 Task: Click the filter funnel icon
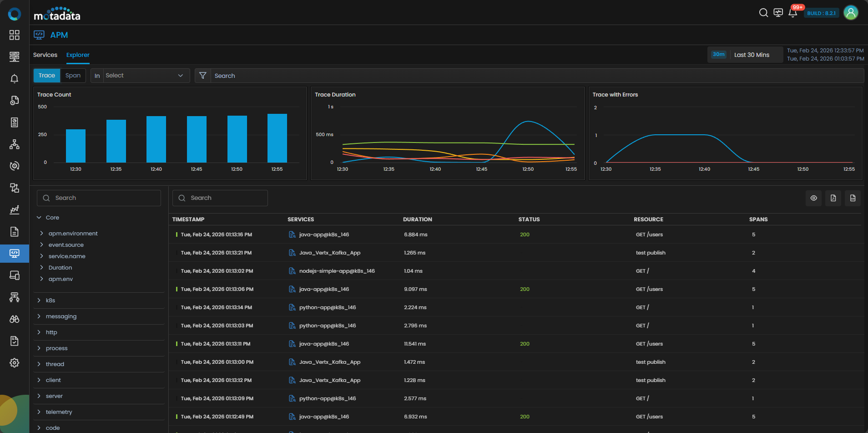(203, 76)
